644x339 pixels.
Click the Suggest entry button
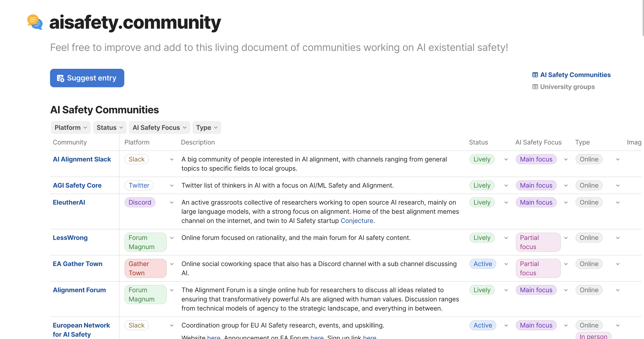tap(87, 78)
